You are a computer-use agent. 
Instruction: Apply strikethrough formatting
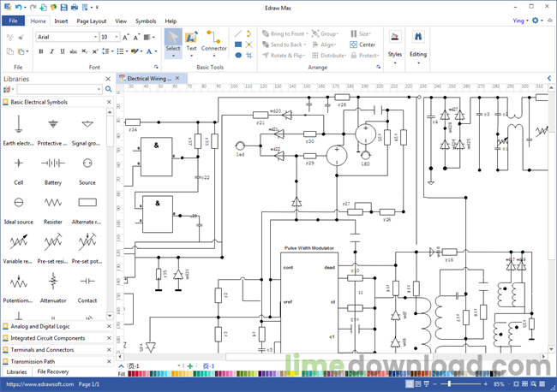click(73, 51)
